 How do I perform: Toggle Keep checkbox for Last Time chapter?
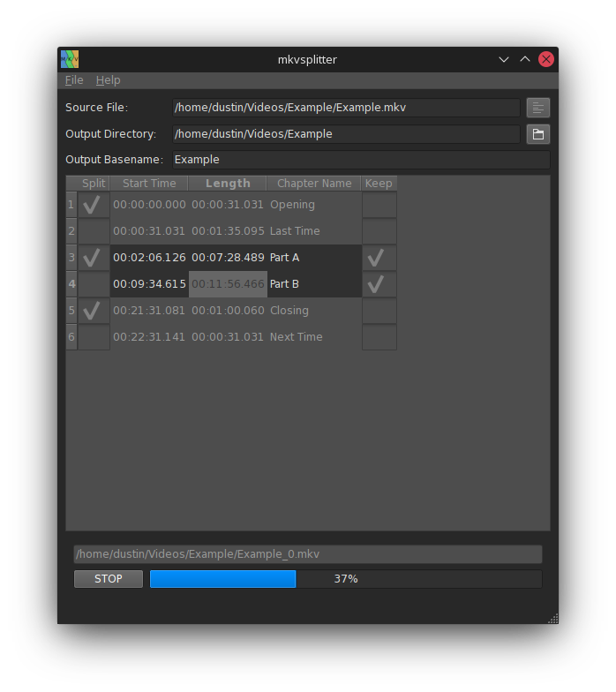(379, 231)
